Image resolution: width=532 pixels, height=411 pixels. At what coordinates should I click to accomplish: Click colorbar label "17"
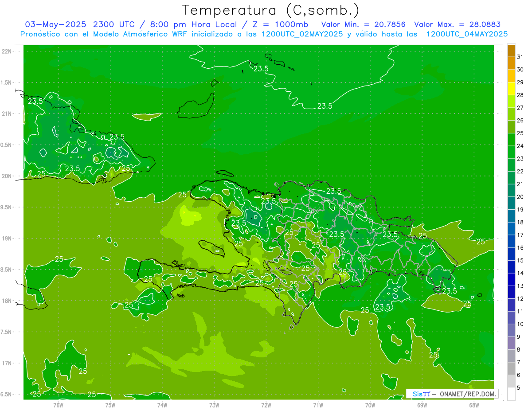coord(520,235)
